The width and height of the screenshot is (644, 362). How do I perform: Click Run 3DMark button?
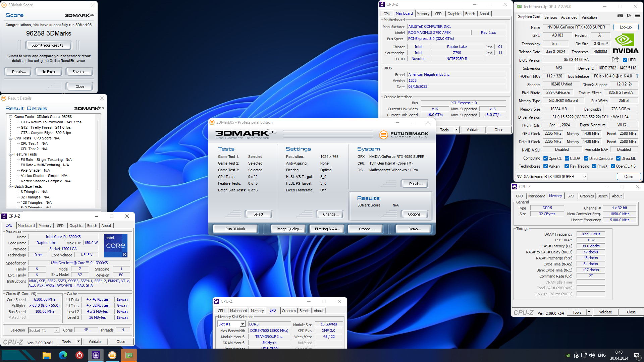tap(235, 229)
